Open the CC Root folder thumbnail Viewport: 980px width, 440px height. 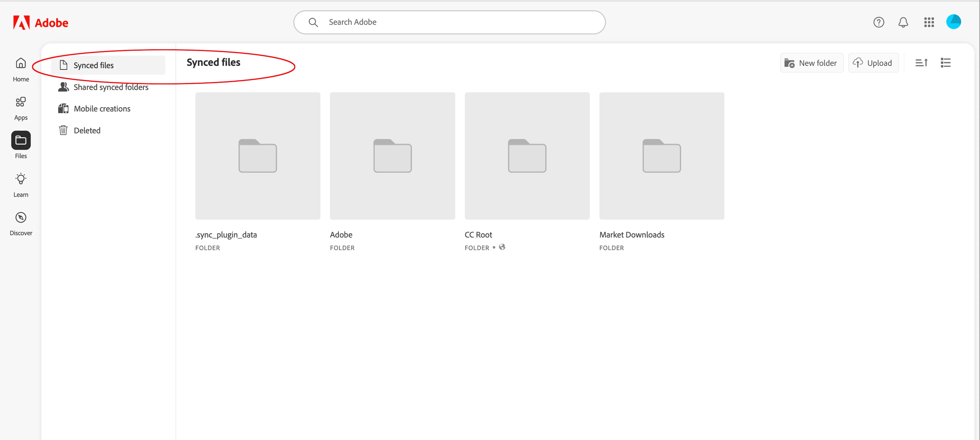[x=527, y=156]
